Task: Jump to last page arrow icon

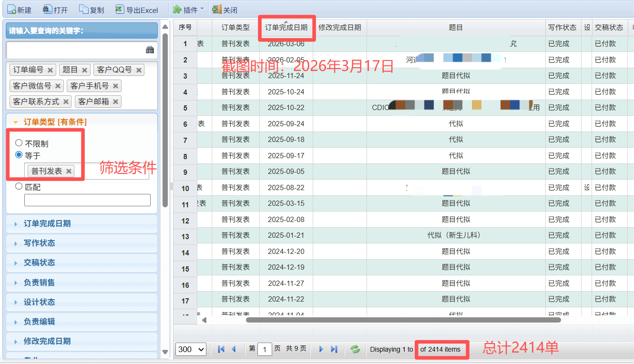Action: (x=334, y=349)
